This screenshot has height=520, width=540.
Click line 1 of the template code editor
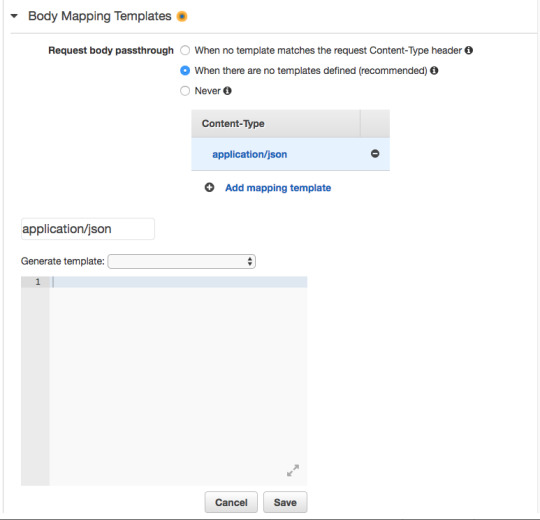point(178,282)
